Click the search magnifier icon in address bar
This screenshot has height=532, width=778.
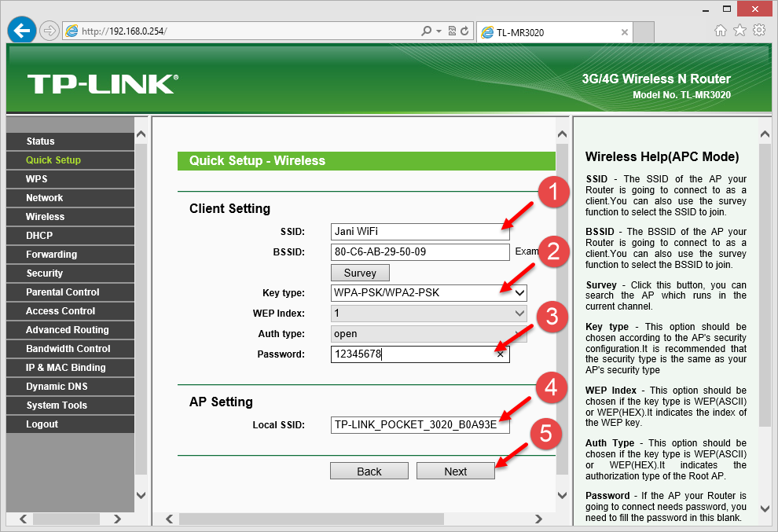point(426,31)
